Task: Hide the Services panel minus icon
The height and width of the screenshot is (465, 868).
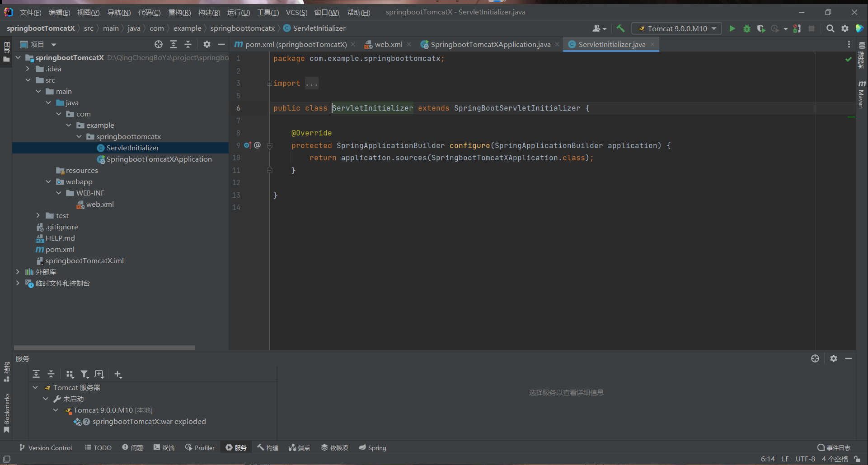Action: (849, 358)
